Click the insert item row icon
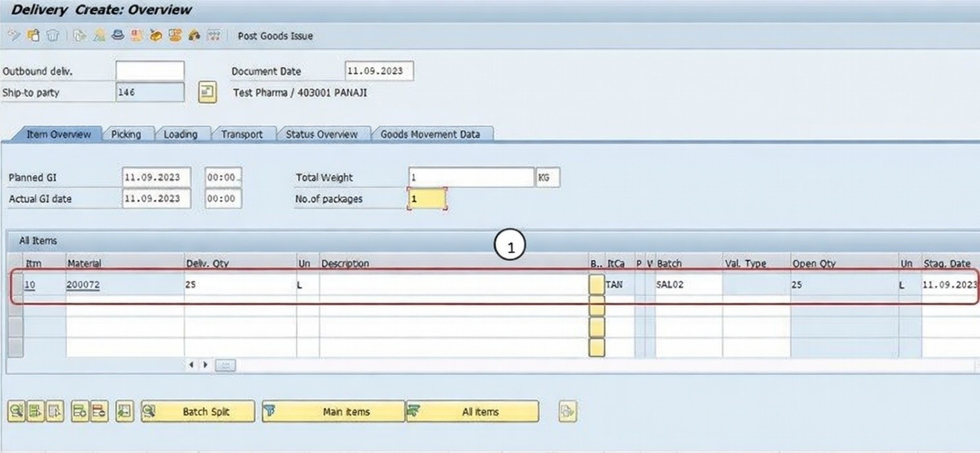Screen dimensions: 980x453 pyautogui.click(x=80, y=412)
